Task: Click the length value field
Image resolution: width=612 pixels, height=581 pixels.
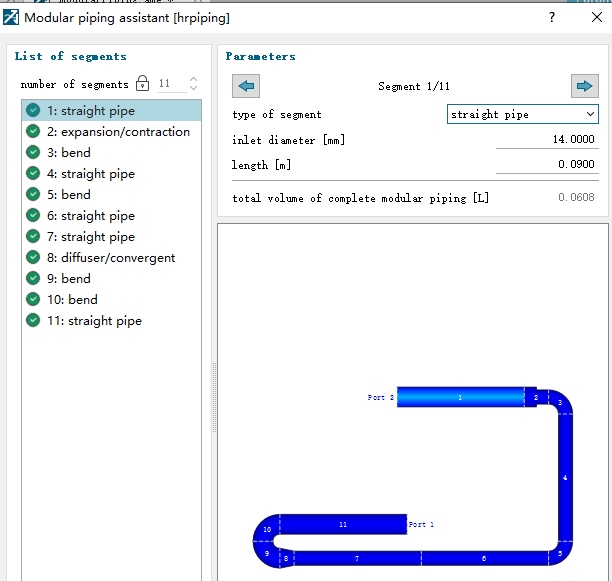Action: 547,164
